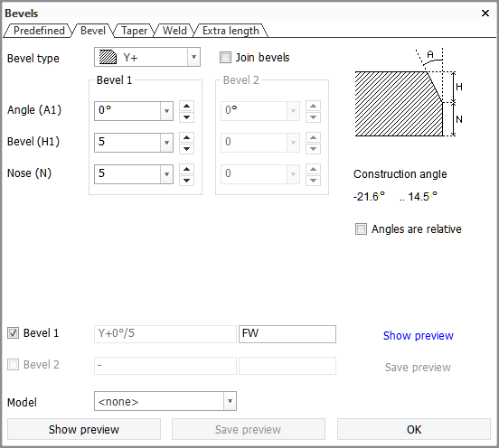Click the Show preview button
This screenshot has height=448, width=499.
click(84, 429)
